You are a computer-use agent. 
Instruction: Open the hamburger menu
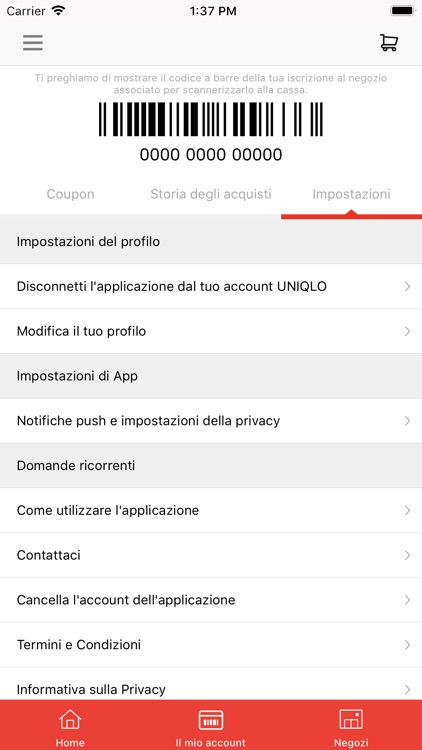pyautogui.click(x=33, y=43)
